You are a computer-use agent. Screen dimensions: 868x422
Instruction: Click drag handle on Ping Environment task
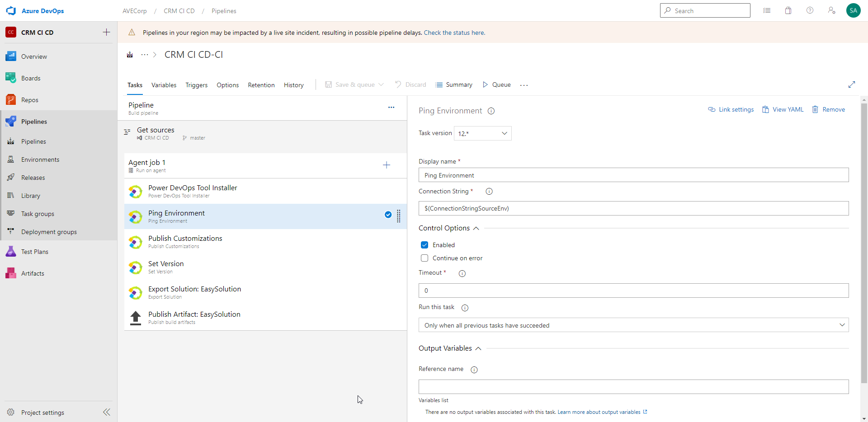coord(399,216)
